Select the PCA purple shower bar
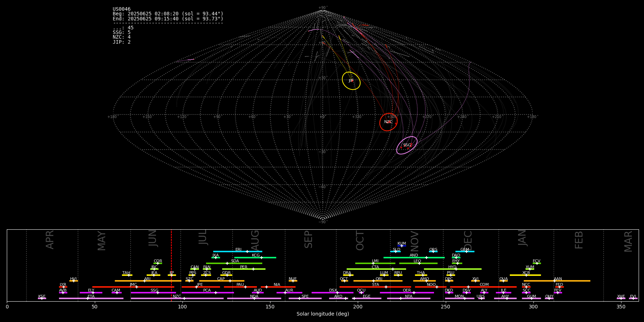This screenshot has height=322, width=644. click(208, 293)
